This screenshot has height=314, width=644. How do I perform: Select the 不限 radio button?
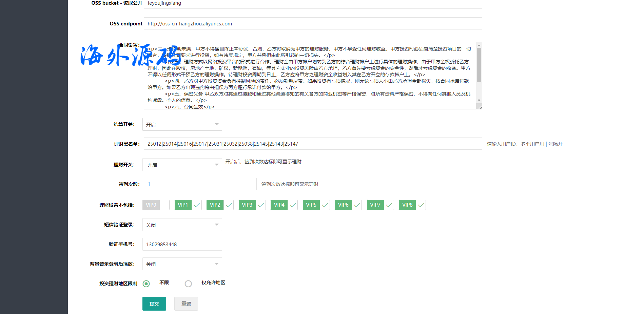pos(146,284)
